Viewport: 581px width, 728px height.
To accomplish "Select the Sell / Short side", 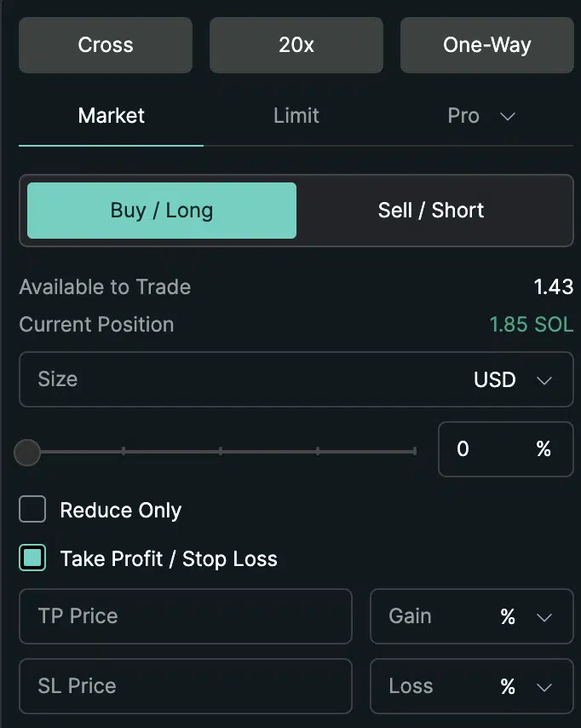I will pyautogui.click(x=431, y=211).
